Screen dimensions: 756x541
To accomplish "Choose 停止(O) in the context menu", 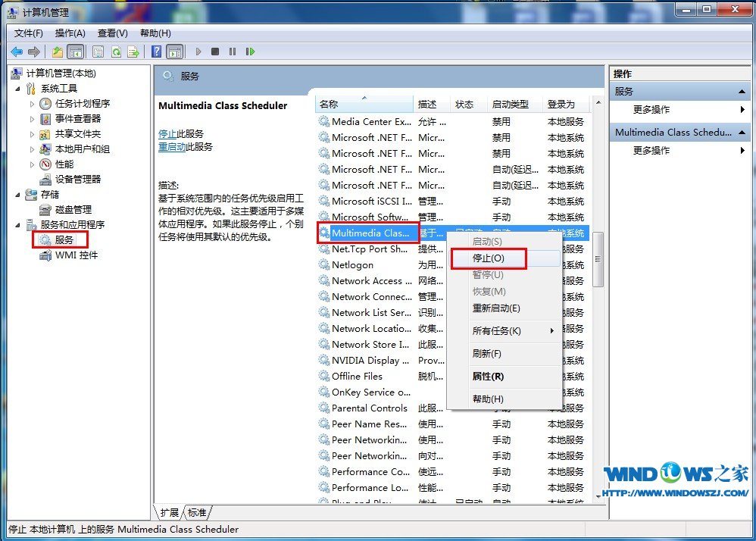I will 488,258.
